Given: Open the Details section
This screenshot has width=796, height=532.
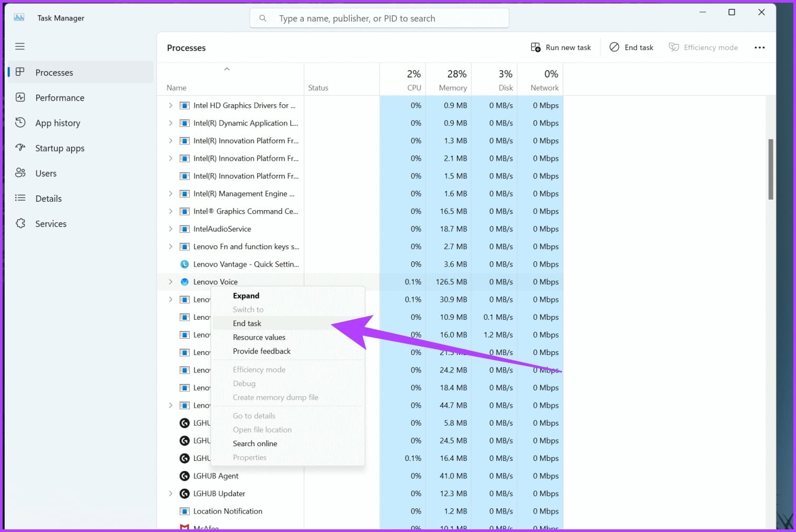Looking at the screenshot, I should point(48,198).
